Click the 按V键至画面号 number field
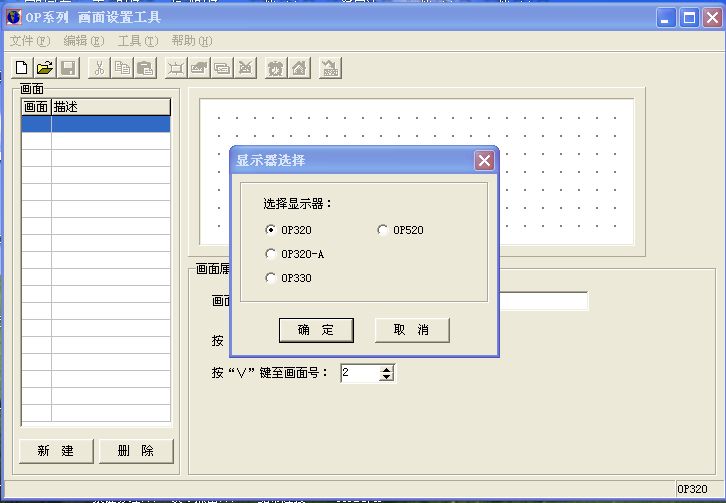This screenshot has height=503, width=726. (360, 373)
